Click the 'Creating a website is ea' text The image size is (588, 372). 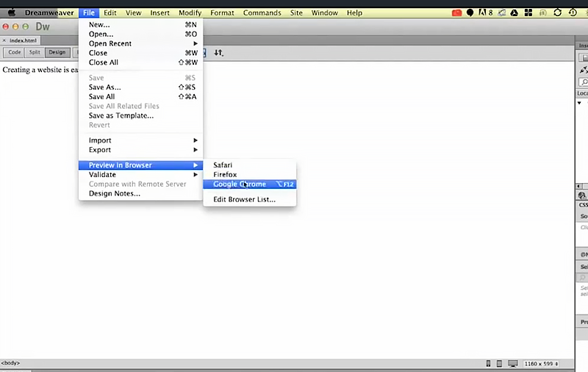pos(40,70)
